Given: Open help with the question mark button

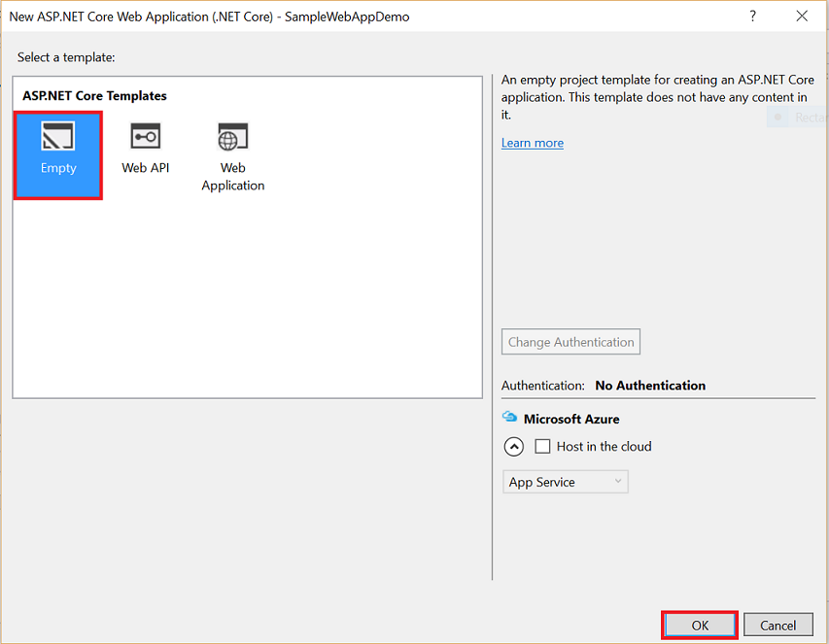Looking at the screenshot, I should point(752,16).
